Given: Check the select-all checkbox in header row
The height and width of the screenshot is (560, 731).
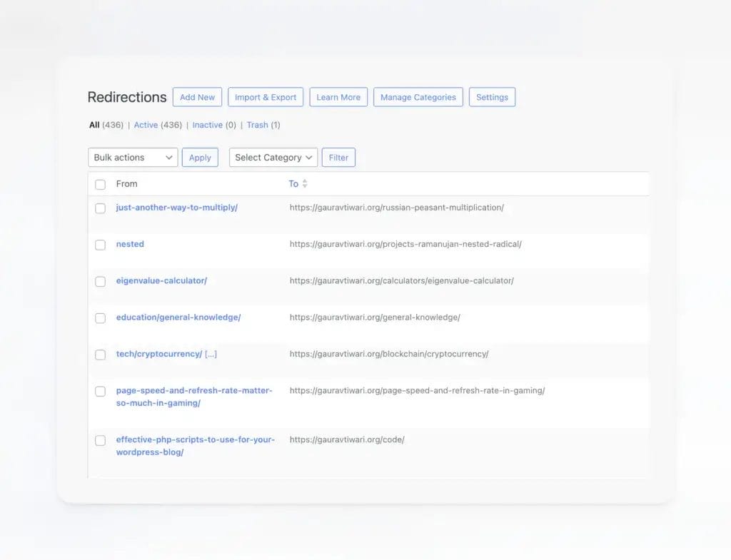Looking at the screenshot, I should (100, 184).
